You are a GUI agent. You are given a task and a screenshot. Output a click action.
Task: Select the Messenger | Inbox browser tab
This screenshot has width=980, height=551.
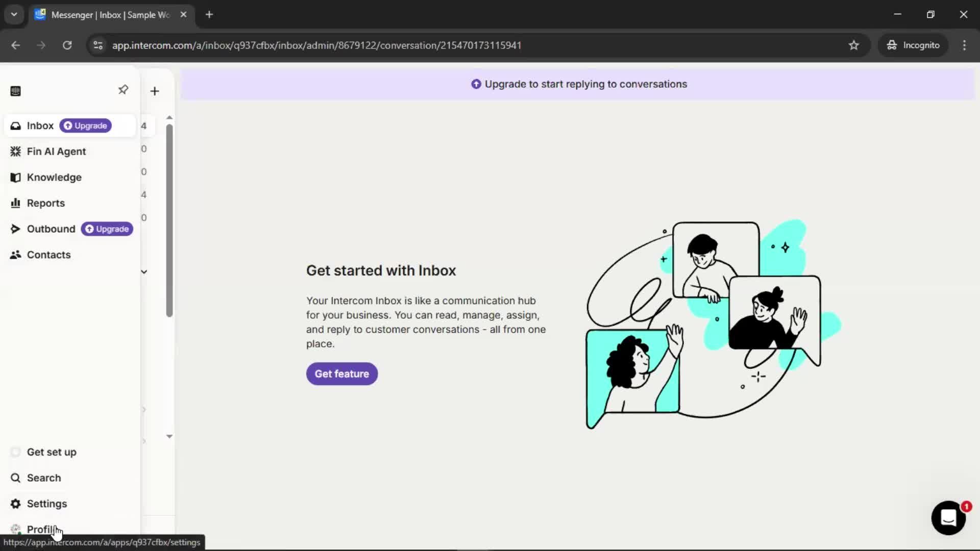coord(111,14)
